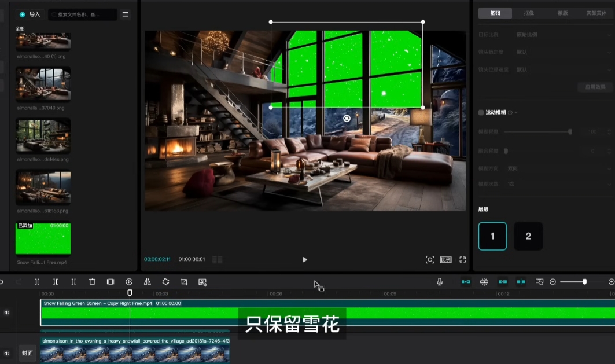Click the trim right of playhead tool

click(73, 282)
